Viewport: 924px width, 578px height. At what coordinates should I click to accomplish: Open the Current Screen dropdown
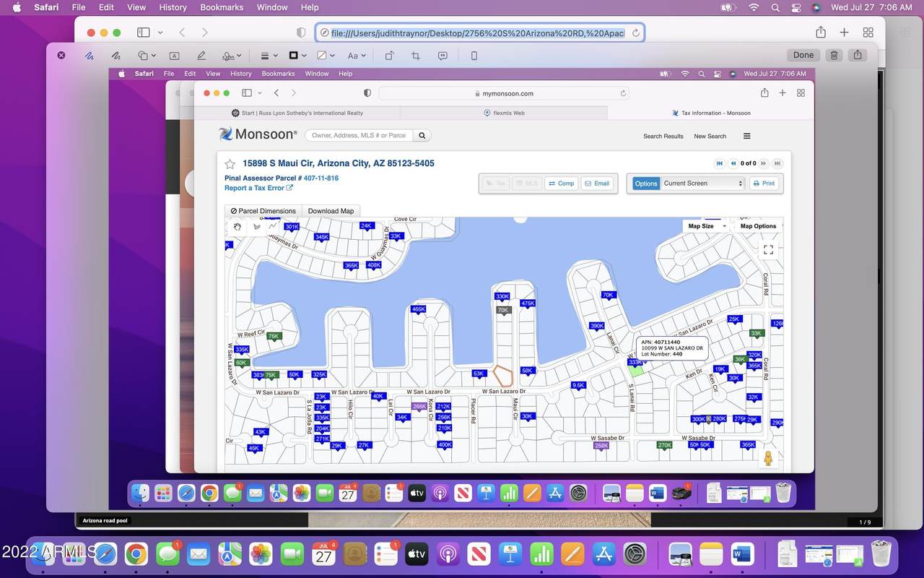click(x=702, y=184)
